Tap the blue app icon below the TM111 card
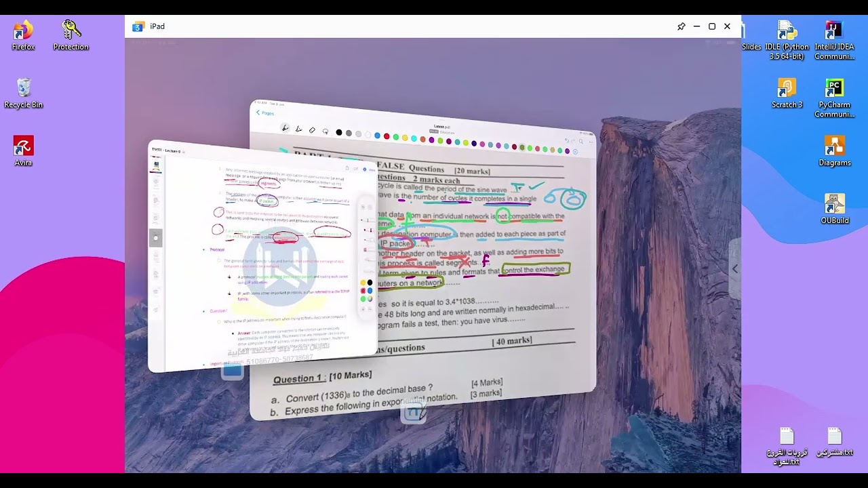This screenshot has height=488, width=868. click(233, 369)
